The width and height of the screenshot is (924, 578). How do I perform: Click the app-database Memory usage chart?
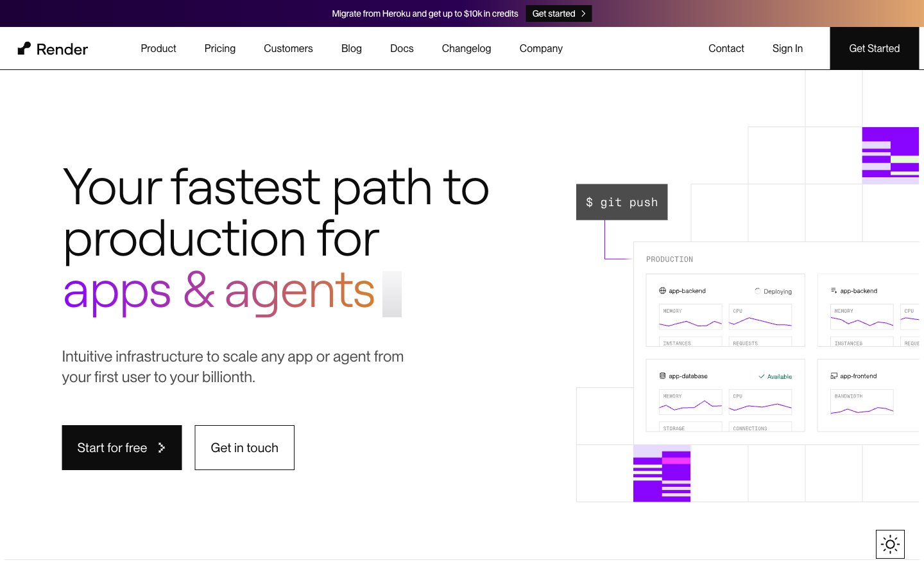[690, 402]
